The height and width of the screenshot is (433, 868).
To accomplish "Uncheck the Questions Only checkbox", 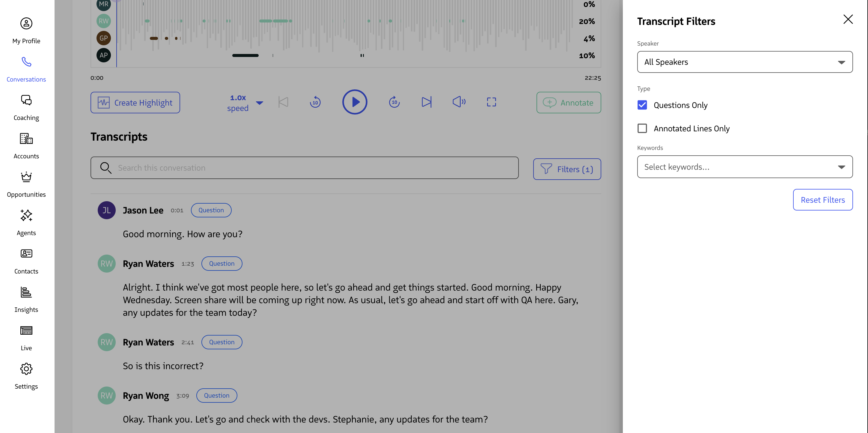I will point(642,105).
